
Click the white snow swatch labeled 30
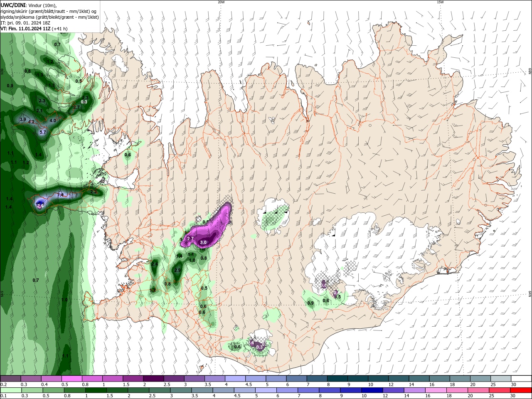tap(522, 379)
